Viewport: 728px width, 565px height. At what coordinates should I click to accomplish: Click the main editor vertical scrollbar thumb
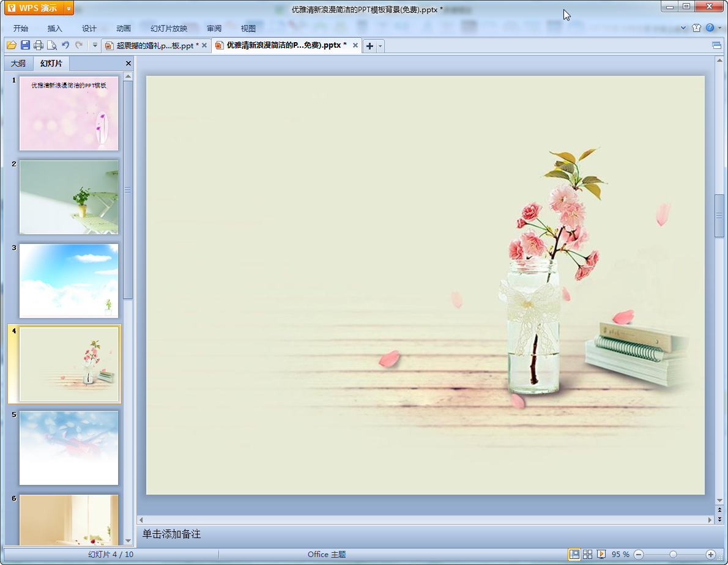719,216
